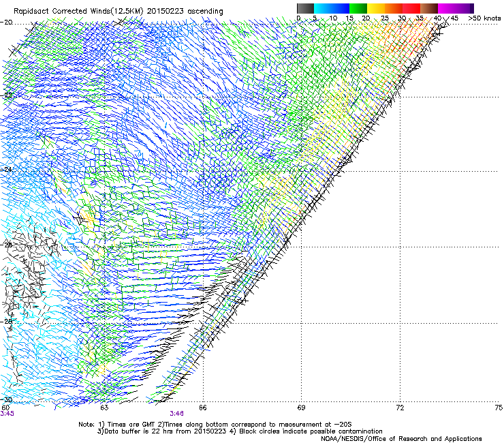504x443 pixels.
Task: Click the green 15-20 knots color band
Action: pos(358,8)
